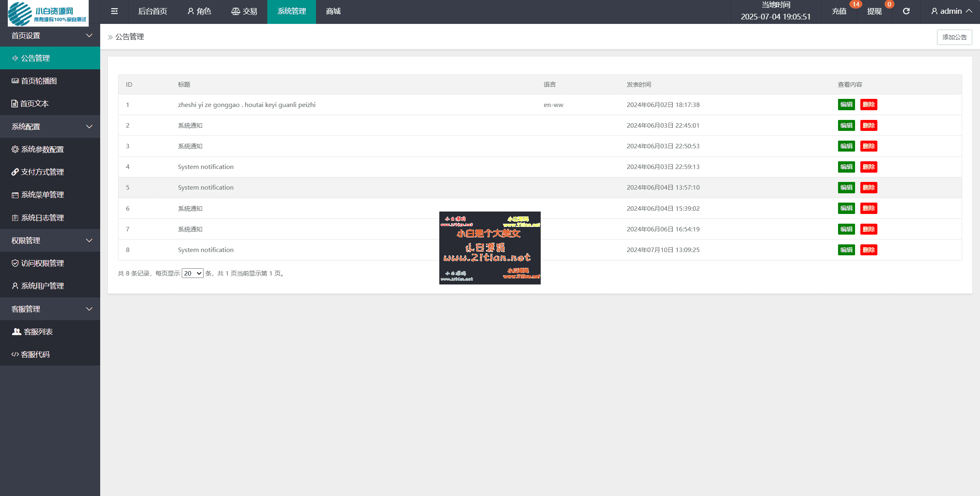This screenshot has height=496, width=980.
Task: Expand the admin user menu
Action: [951, 11]
